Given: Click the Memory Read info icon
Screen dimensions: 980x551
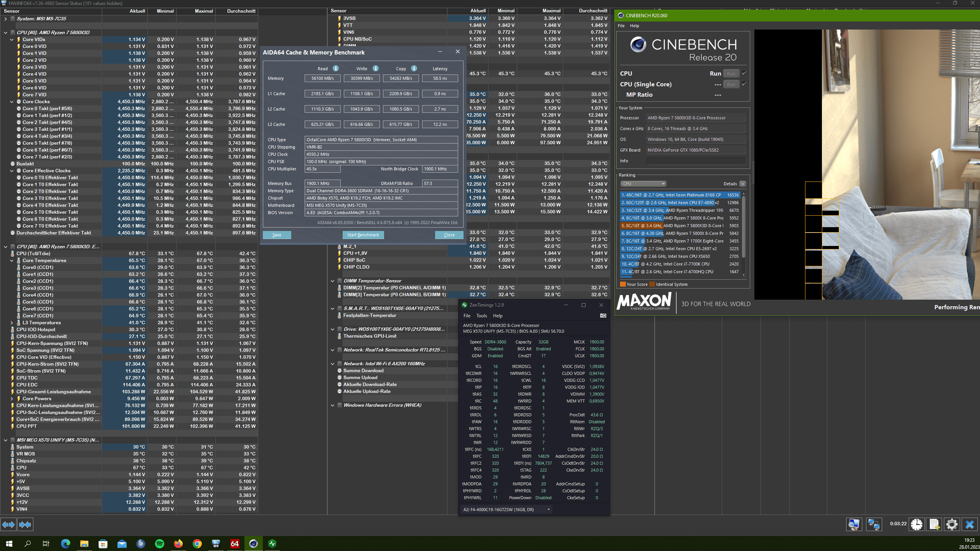Looking at the screenshot, I should [336, 68].
